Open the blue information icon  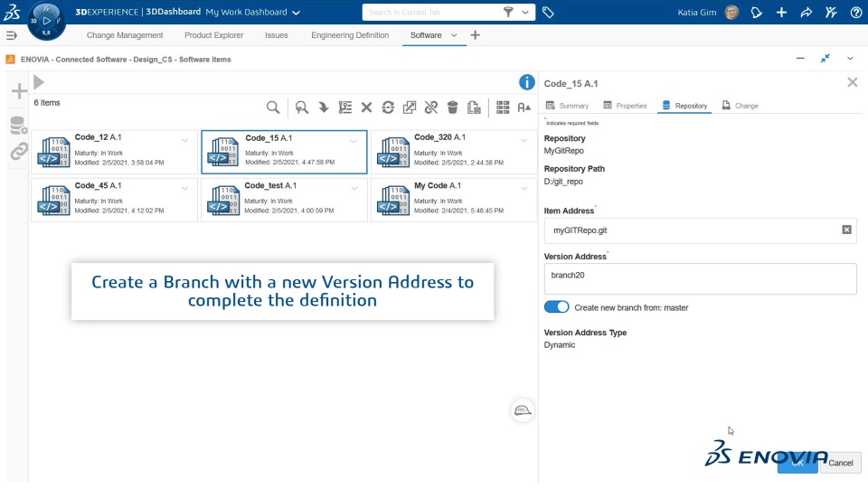tap(526, 82)
